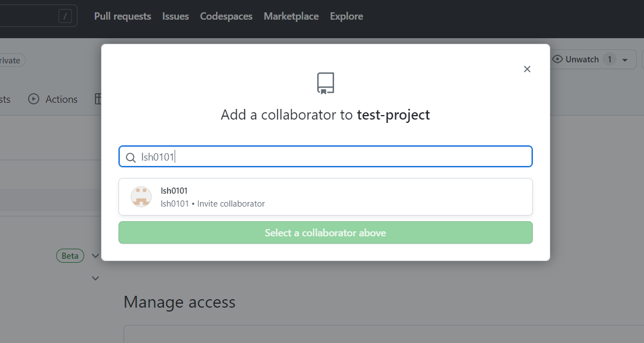Open the Unwatch dropdown arrow
The image size is (644, 343).
625,60
